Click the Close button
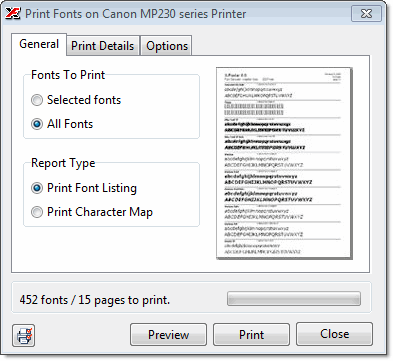 (x=334, y=334)
